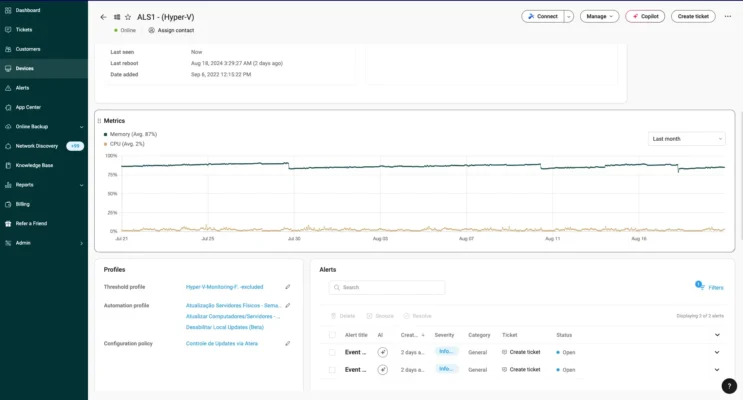Star the ALS1 device as favorite
This screenshot has height=400, width=743.
pos(128,17)
